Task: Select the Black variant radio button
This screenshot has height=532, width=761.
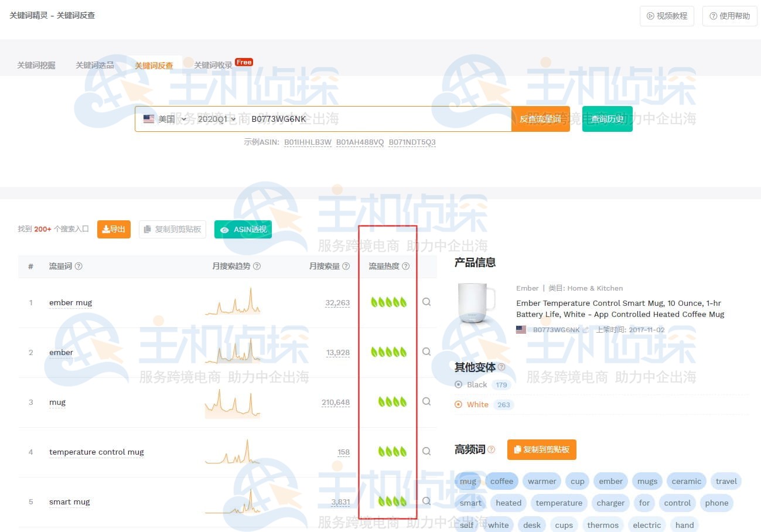Action: click(459, 384)
